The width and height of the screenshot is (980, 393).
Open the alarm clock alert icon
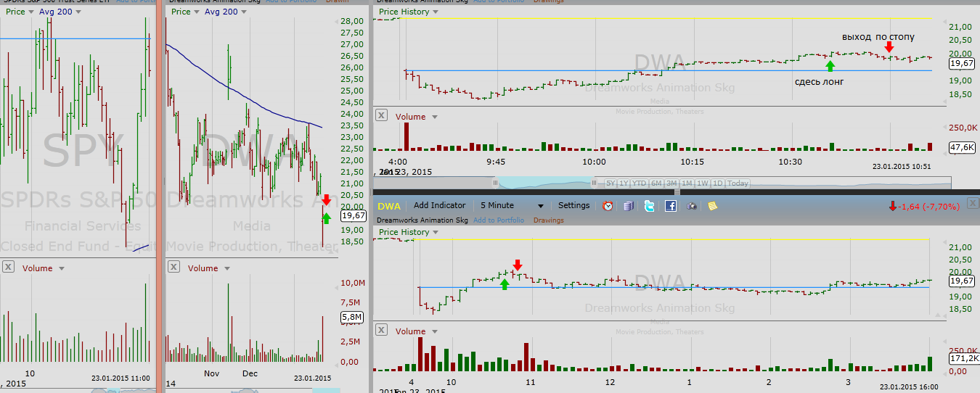point(608,206)
